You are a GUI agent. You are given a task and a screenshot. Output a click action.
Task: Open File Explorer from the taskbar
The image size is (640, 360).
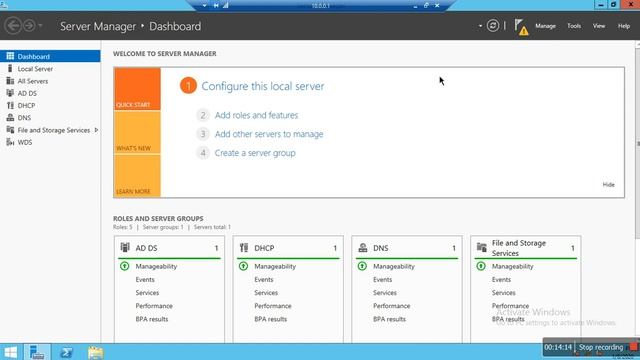[96, 352]
